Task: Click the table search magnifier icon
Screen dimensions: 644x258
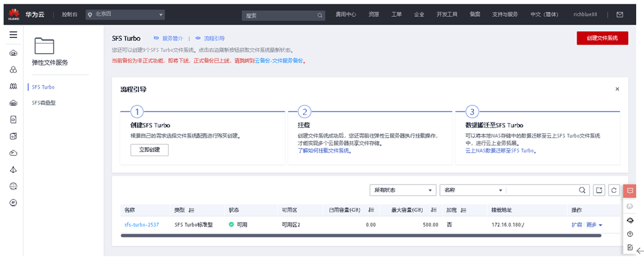Action: [582, 190]
